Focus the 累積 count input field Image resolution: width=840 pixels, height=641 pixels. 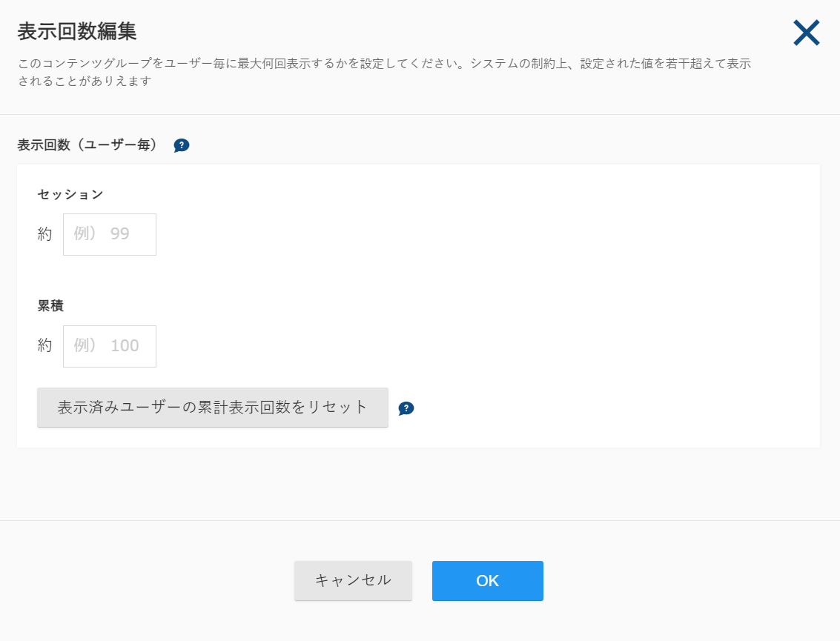(x=110, y=347)
